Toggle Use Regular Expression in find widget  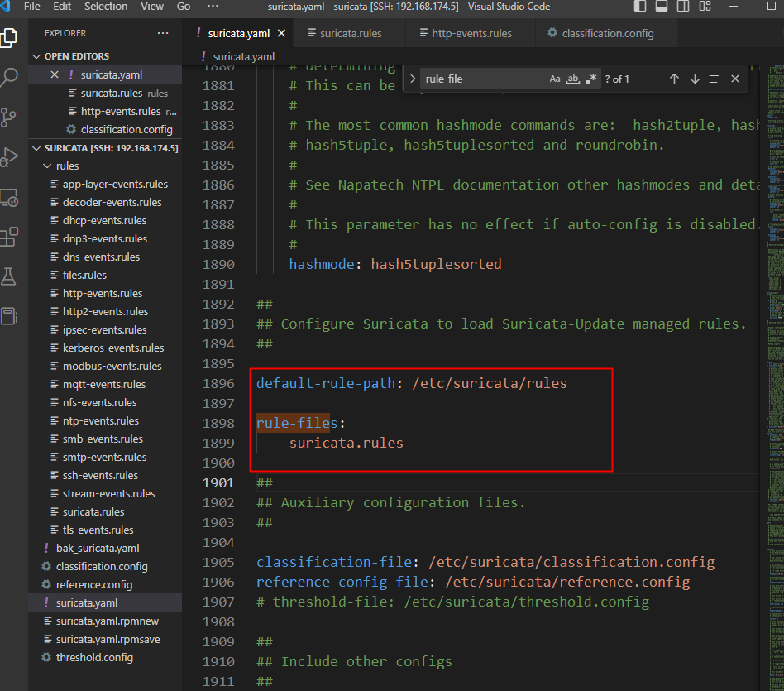point(591,79)
